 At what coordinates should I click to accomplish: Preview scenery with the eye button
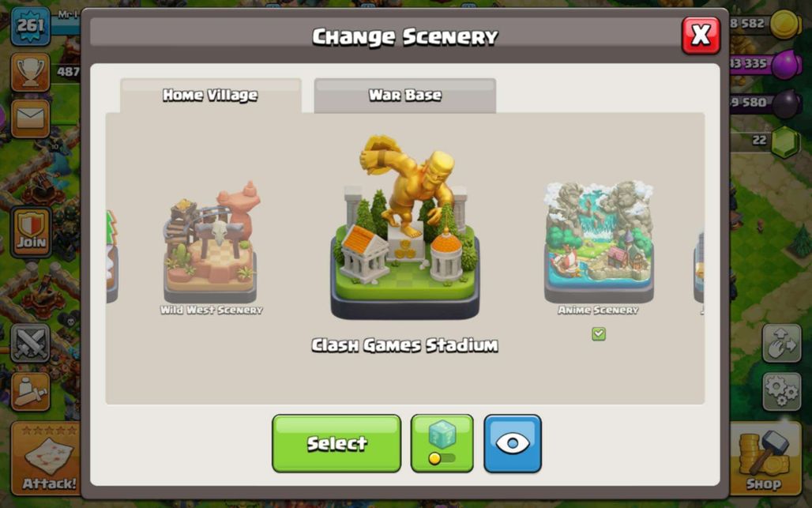(x=512, y=443)
